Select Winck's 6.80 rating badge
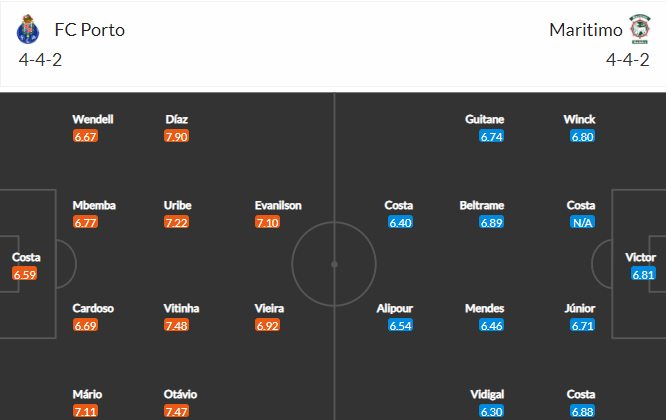The image size is (666, 420). [x=582, y=137]
